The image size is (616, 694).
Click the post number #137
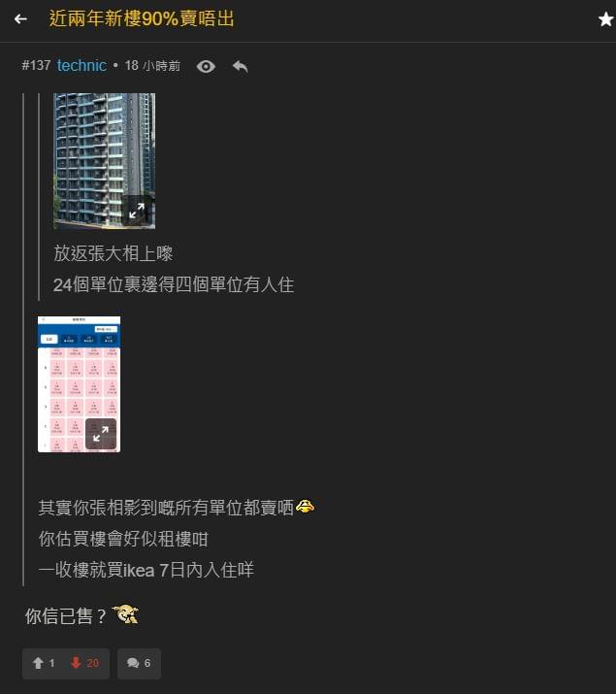pyautogui.click(x=36, y=65)
